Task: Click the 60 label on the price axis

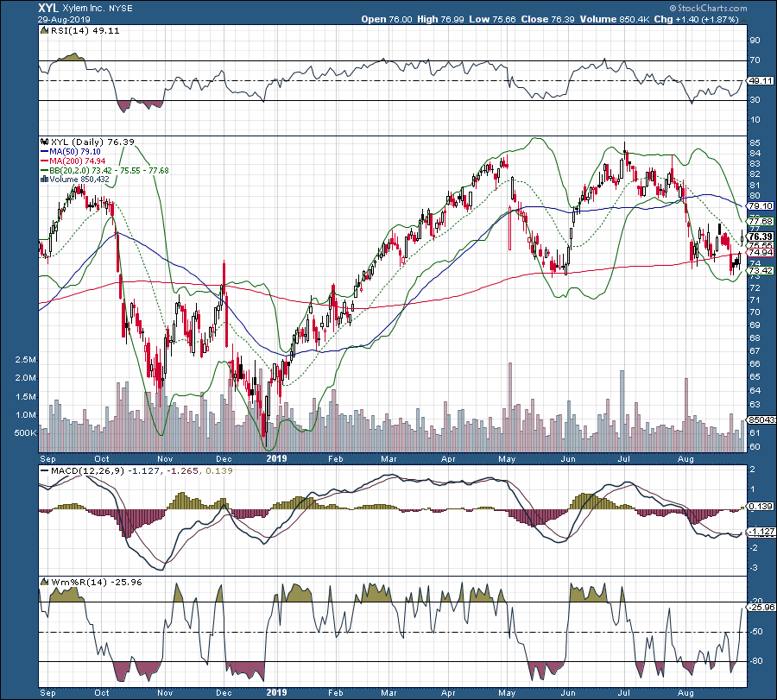Action: pyautogui.click(x=755, y=447)
